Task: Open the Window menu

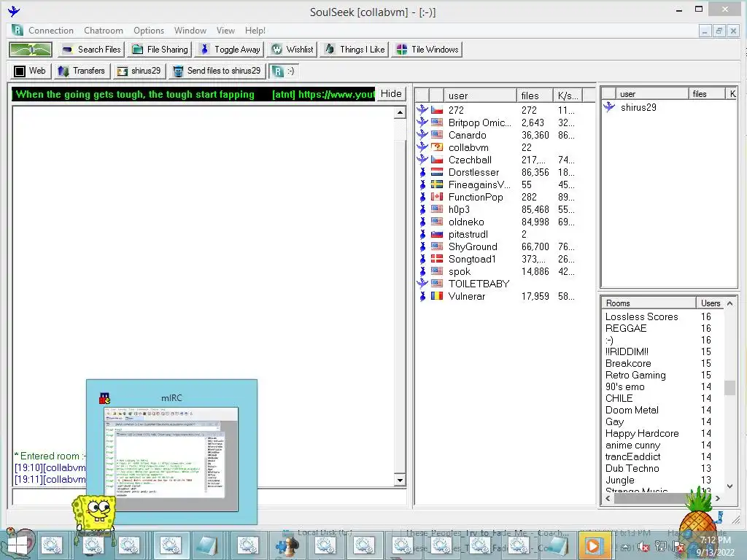Action: click(190, 31)
